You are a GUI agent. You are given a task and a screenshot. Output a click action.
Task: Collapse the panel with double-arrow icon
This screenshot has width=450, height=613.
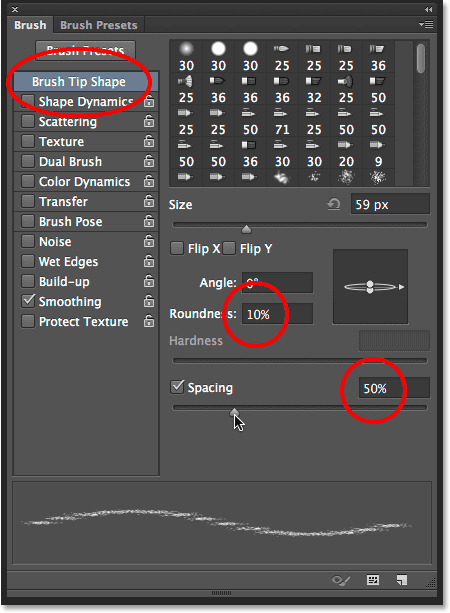(428, 9)
